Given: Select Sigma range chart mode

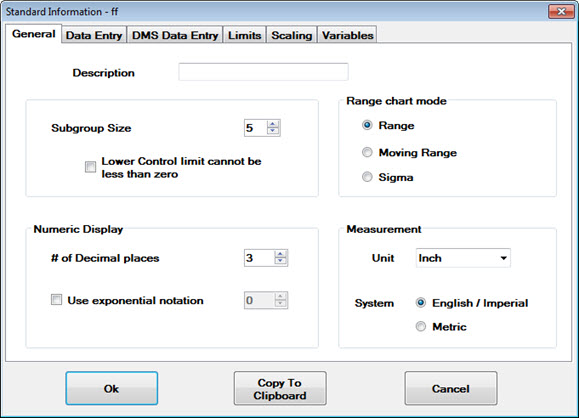Looking at the screenshot, I should tap(367, 177).
